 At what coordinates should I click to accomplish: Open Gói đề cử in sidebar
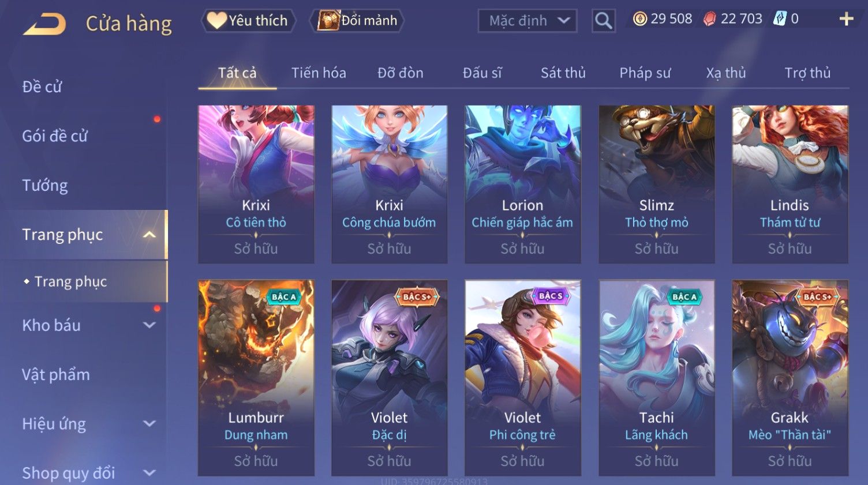point(55,136)
